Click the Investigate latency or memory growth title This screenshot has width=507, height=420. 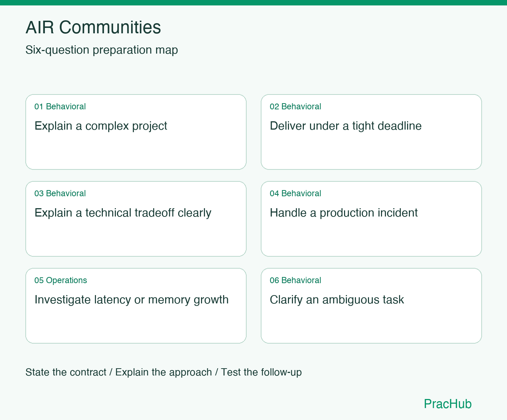point(131,300)
